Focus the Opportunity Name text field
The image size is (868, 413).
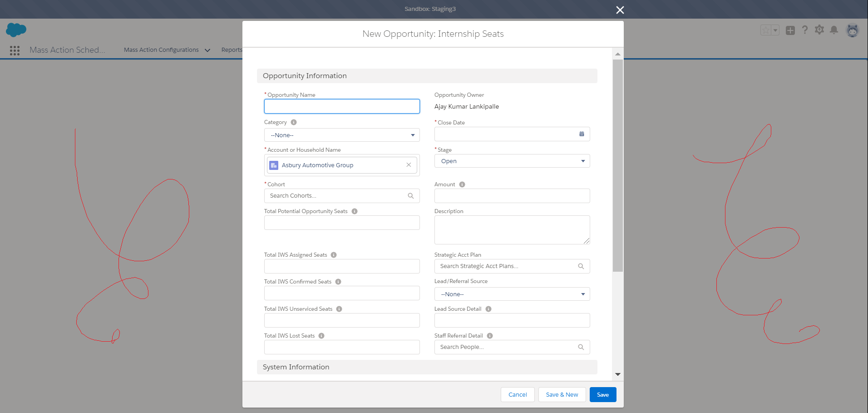coord(342,106)
